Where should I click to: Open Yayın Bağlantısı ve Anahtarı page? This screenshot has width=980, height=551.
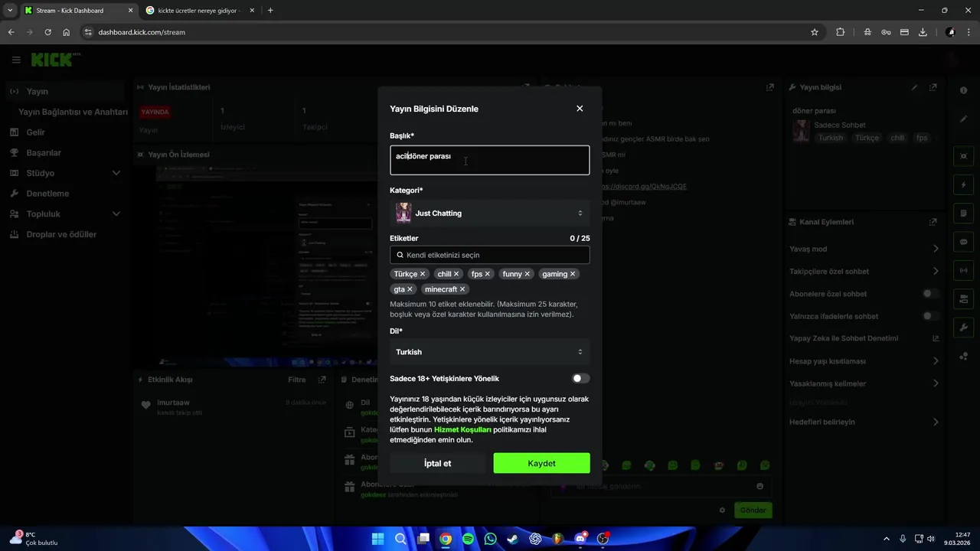tap(73, 112)
